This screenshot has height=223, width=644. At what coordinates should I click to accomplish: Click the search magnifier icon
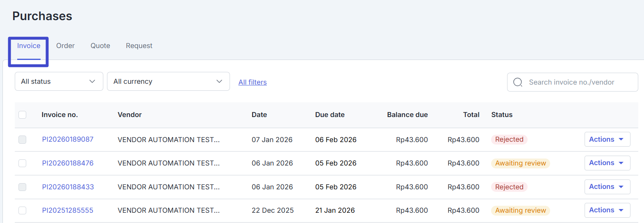(x=518, y=82)
